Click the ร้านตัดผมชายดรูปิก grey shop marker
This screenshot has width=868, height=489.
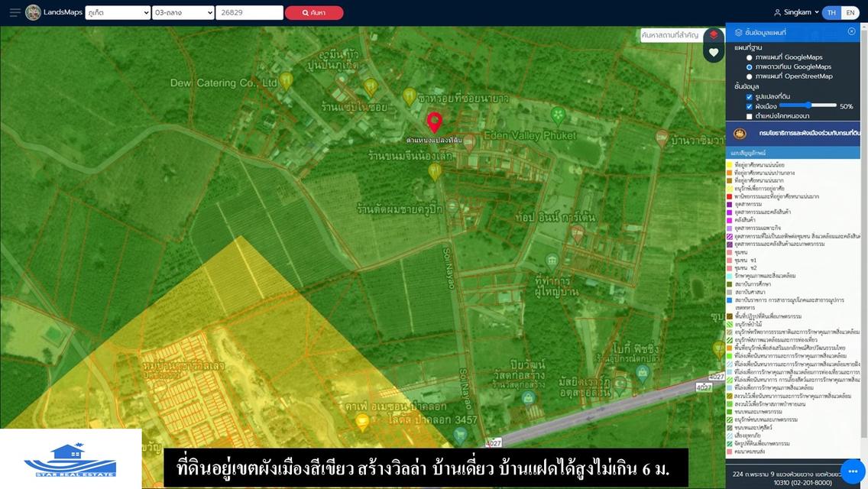453,207
